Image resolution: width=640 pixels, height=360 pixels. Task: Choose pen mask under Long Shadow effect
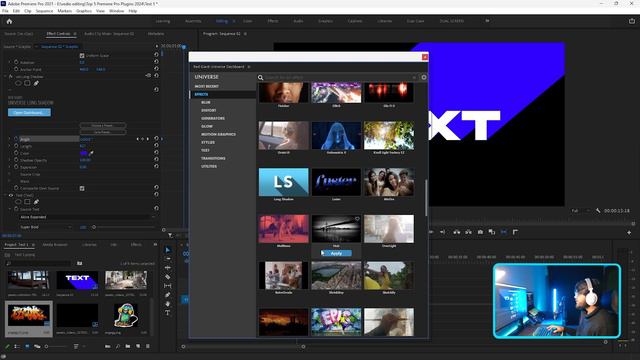point(36,83)
